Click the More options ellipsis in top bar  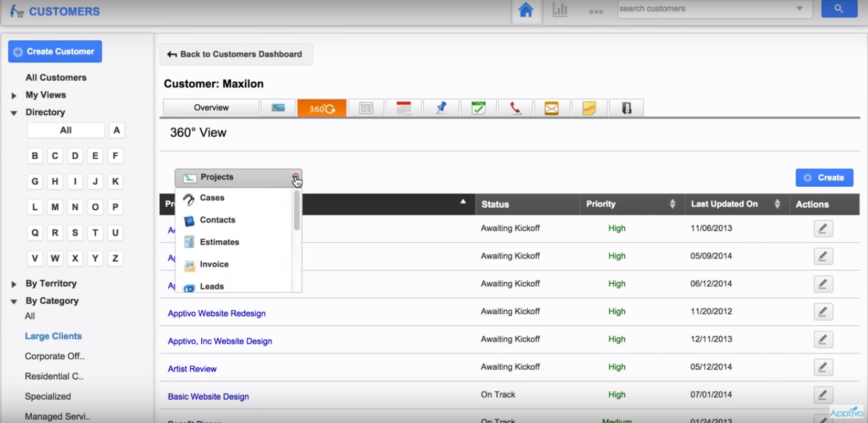click(596, 10)
